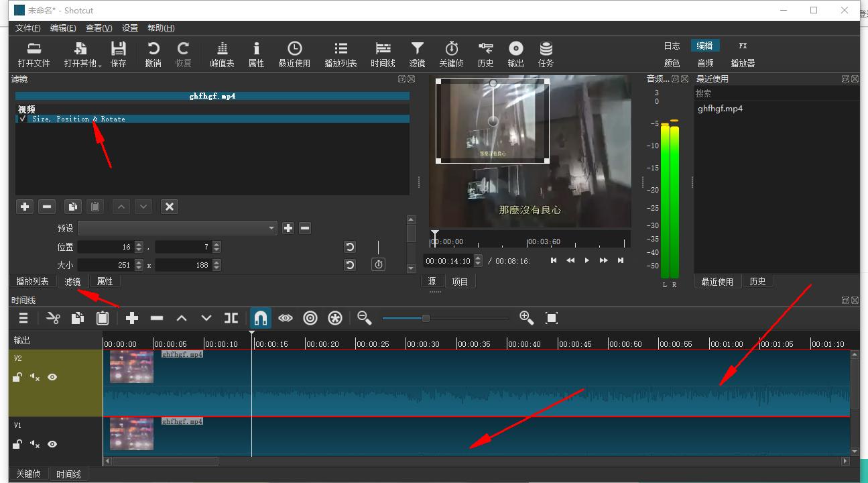868x483 pixels.
Task: Click the timeline zoom slider handle
Action: [x=426, y=318]
